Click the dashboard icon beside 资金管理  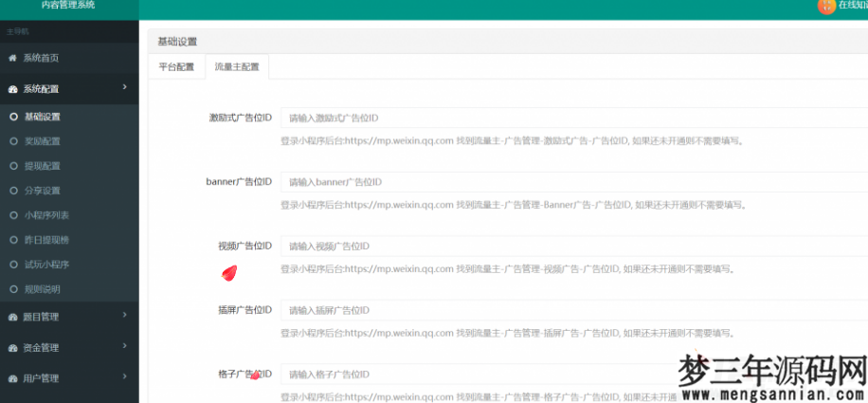click(12, 348)
